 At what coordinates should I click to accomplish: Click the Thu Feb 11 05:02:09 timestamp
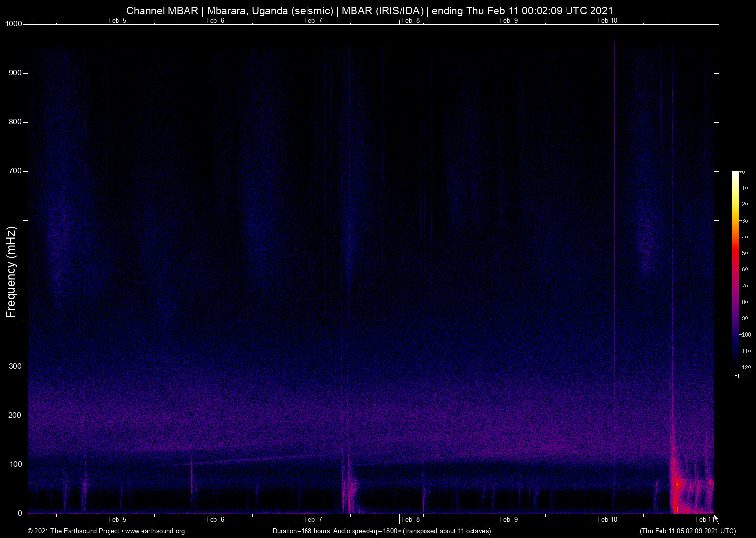[687, 531]
